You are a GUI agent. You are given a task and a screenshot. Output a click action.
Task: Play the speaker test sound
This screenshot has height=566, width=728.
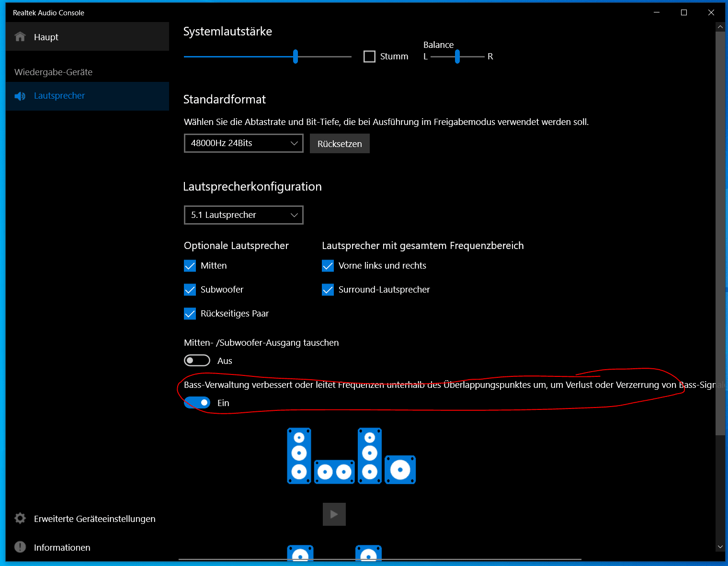click(334, 514)
